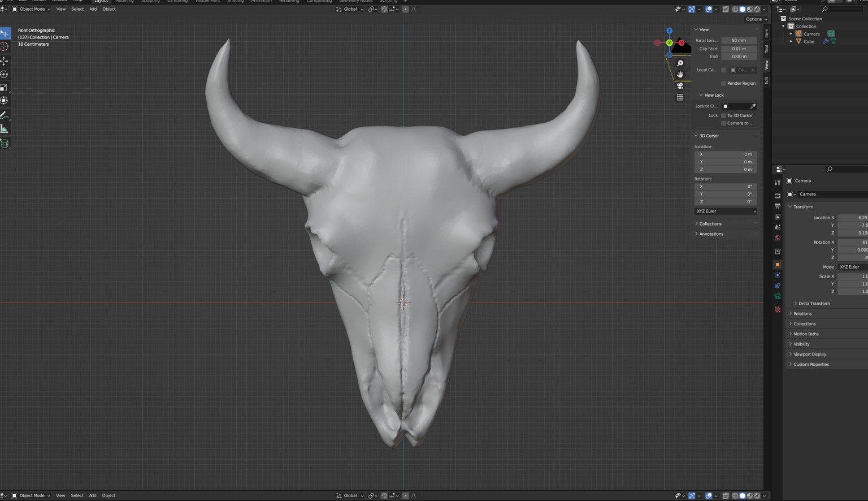Click the red X axis gizmo ball
868x501 pixels.
(x=682, y=43)
